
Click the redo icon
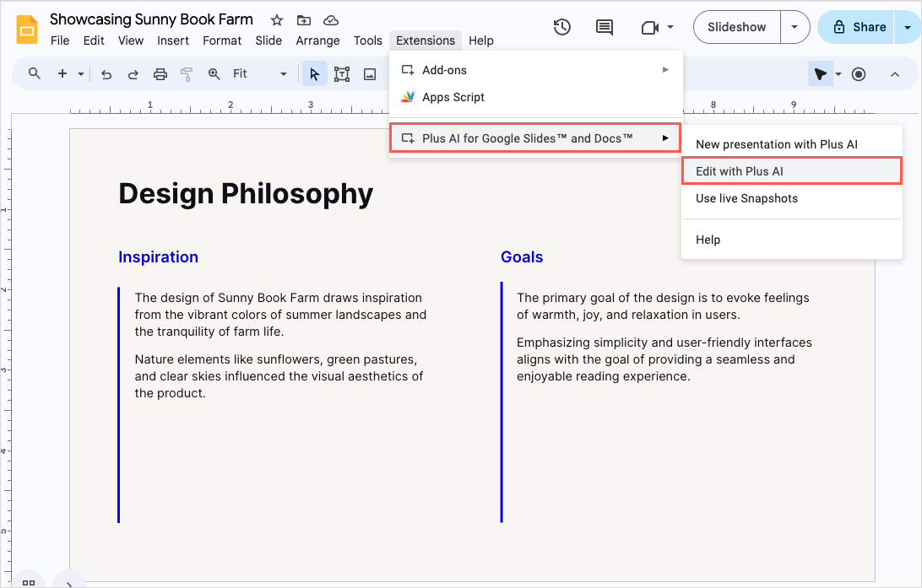(x=133, y=74)
